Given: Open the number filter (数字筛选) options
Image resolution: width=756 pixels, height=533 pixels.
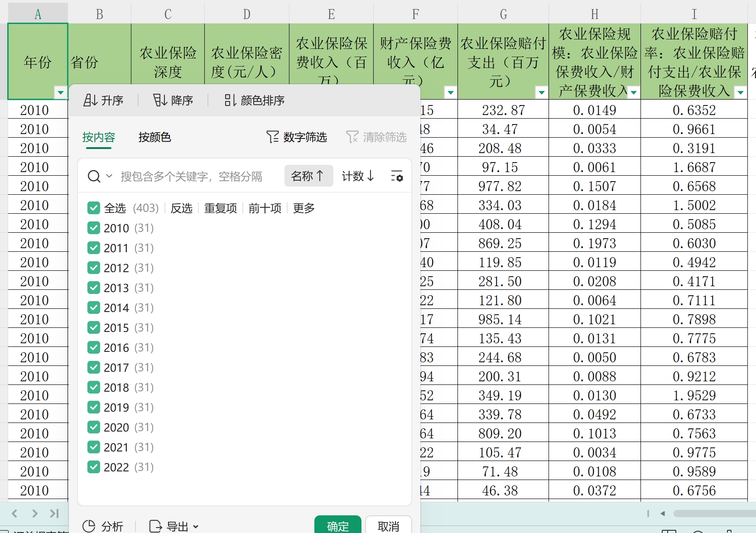Looking at the screenshot, I should (297, 137).
